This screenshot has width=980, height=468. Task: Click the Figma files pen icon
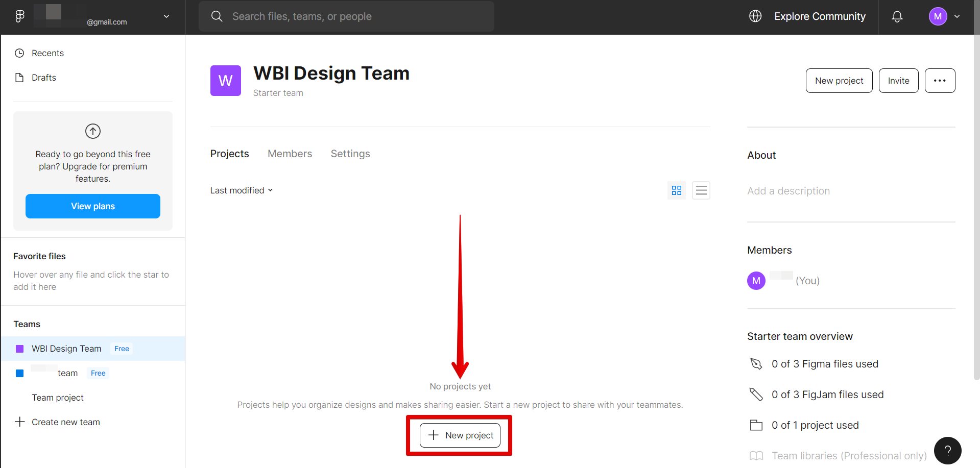point(756,364)
